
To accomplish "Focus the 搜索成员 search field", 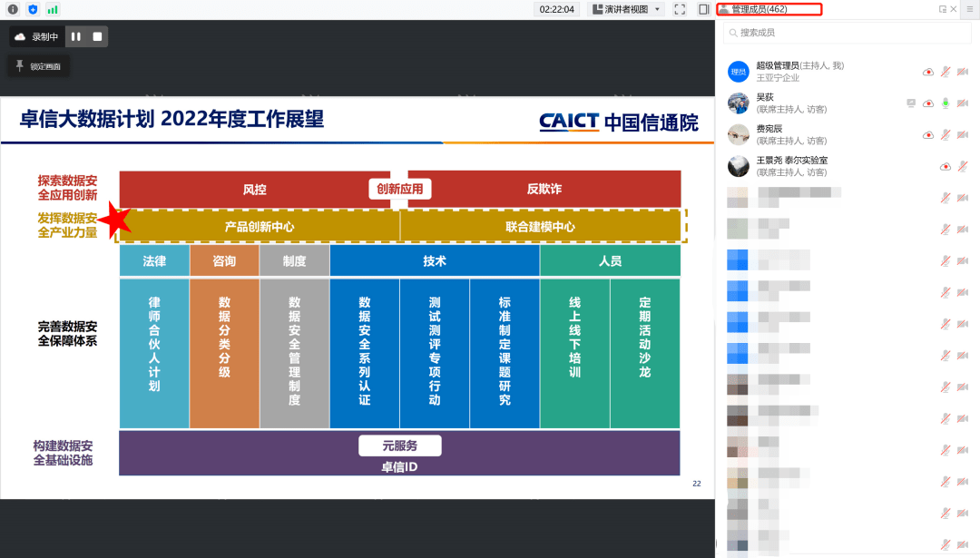I will tap(847, 33).
